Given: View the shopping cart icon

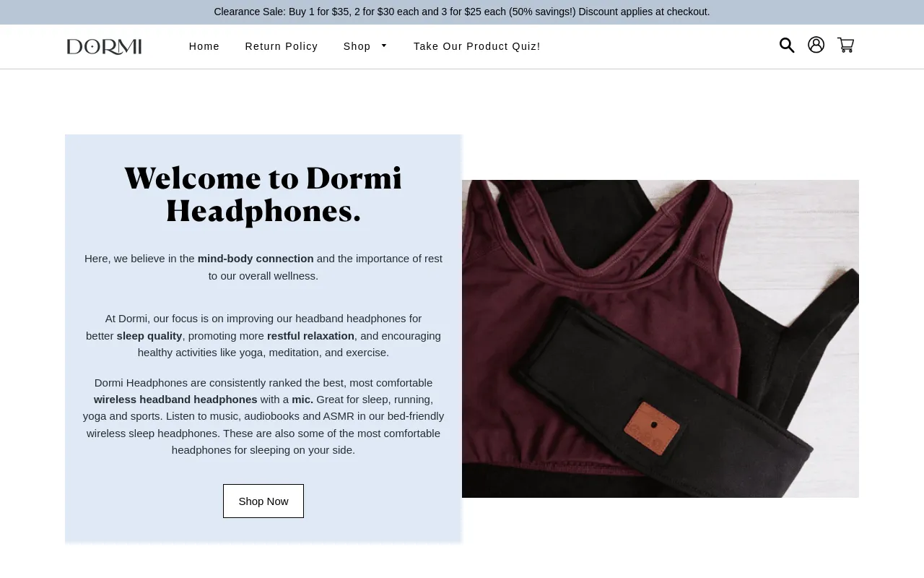Looking at the screenshot, I should pyautogui.click(x=845, y=46).
